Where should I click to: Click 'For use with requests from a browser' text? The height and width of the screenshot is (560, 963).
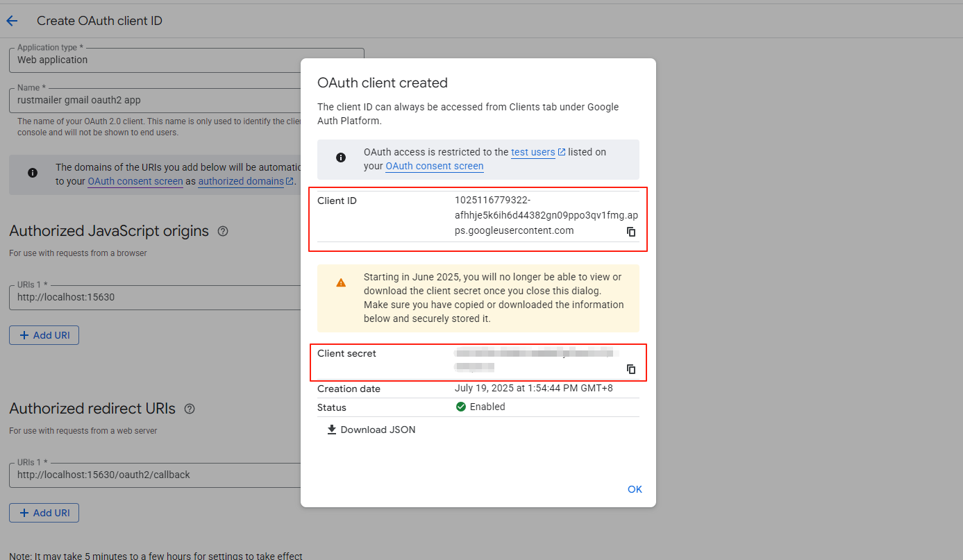pyautogui.click(x=78, y=253)
